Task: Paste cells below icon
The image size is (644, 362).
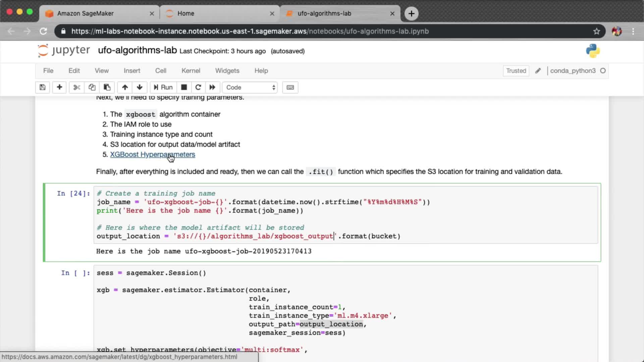Action: (107, 87)
